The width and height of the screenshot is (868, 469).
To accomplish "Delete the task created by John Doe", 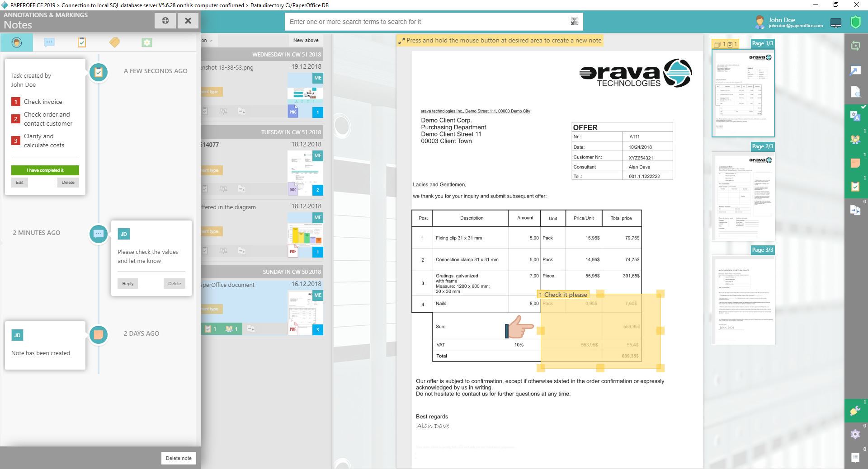I will click(68, 183).
